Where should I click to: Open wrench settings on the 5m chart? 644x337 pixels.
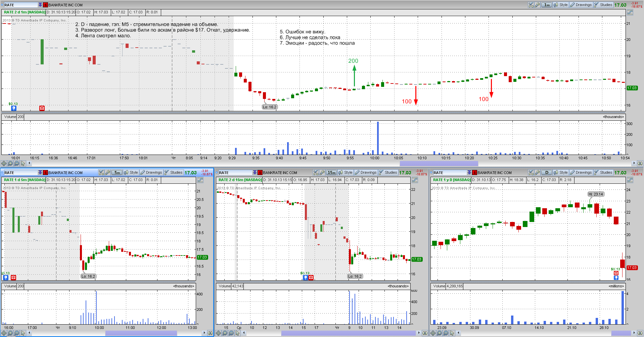107,172
